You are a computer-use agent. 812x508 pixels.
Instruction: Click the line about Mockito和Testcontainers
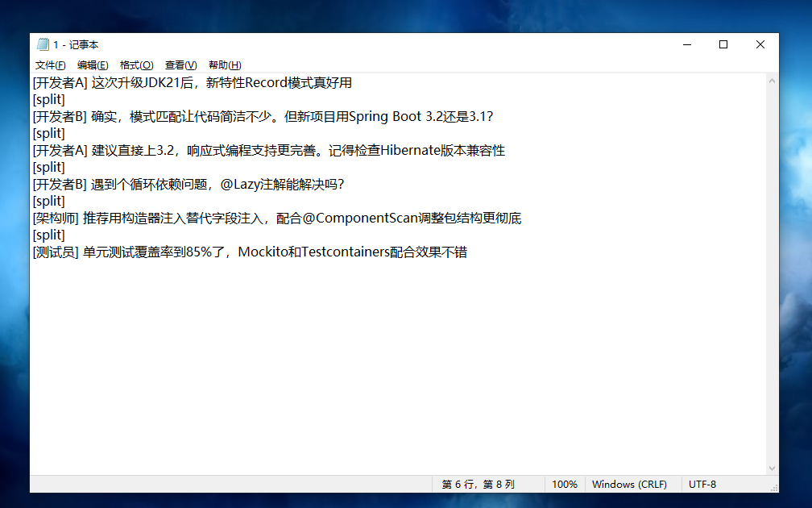250,252
